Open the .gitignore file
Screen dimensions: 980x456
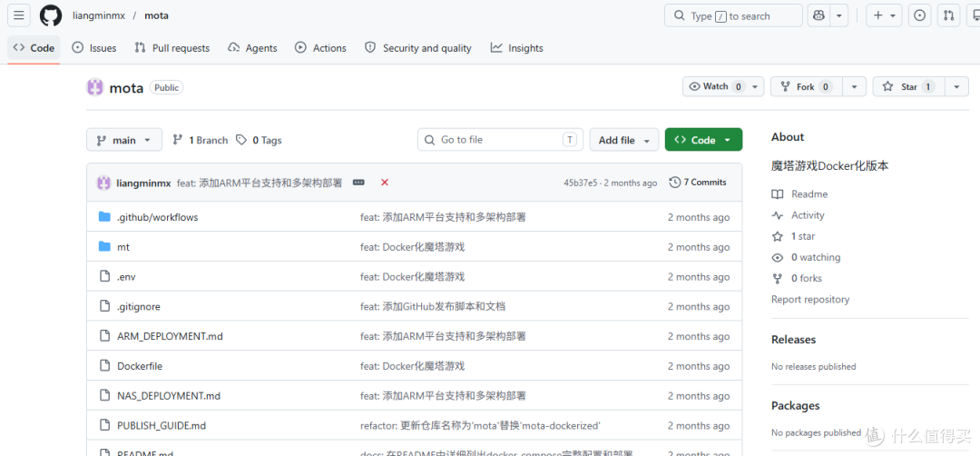pos(139,306)
